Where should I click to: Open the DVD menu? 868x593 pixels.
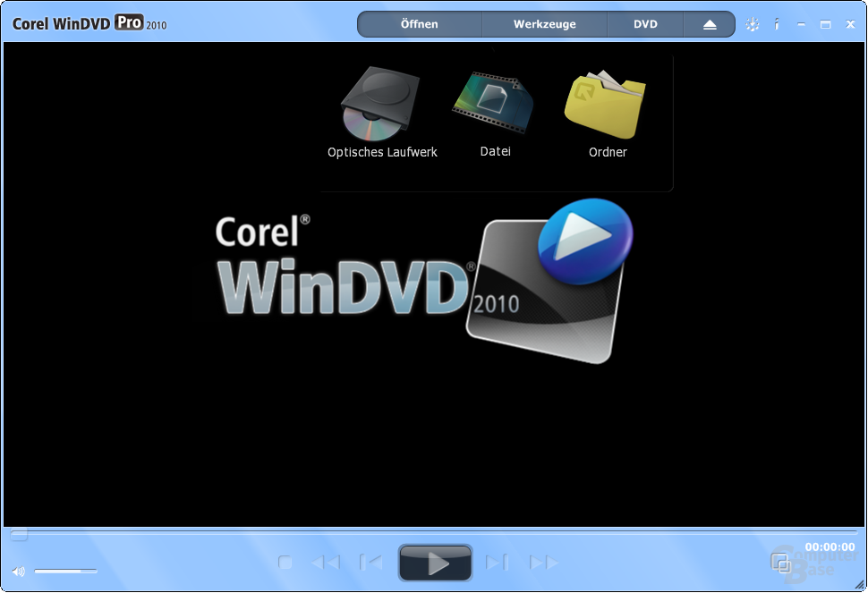click(645, 24)
